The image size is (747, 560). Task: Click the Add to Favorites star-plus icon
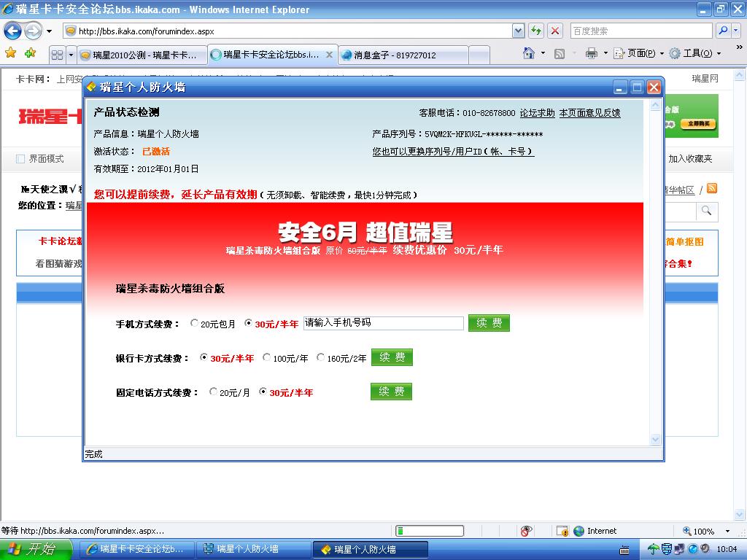[31, 53]
